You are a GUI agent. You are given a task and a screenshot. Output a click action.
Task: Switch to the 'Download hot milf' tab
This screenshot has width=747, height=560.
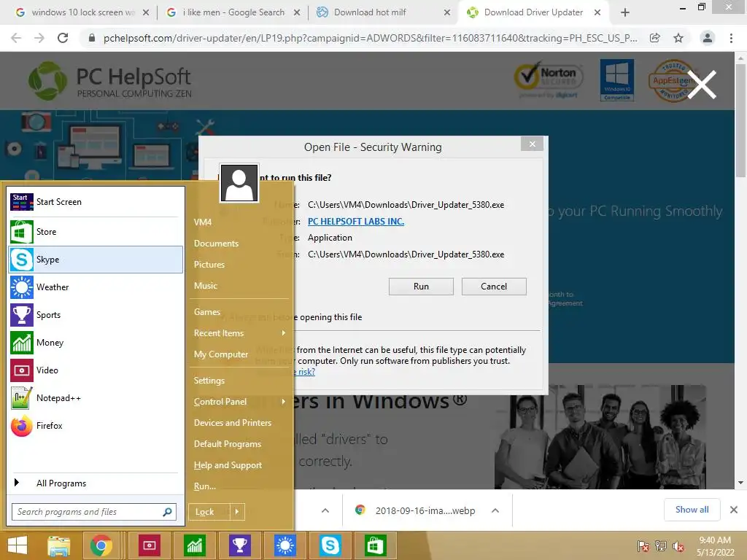(x=384, y=12)
